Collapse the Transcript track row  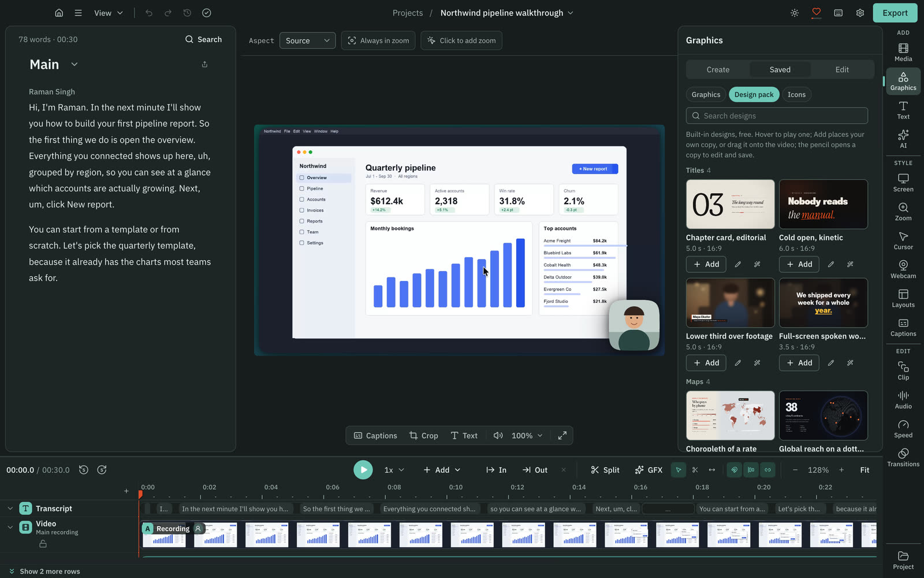pos(10,509)
